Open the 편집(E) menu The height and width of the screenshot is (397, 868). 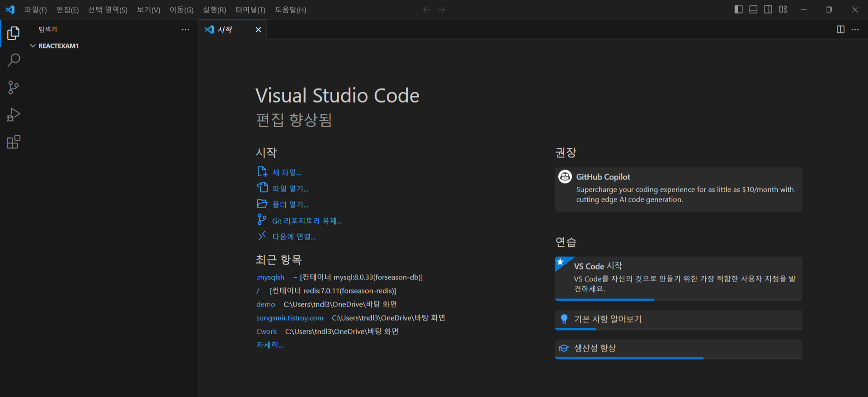[x=67, y=10]
